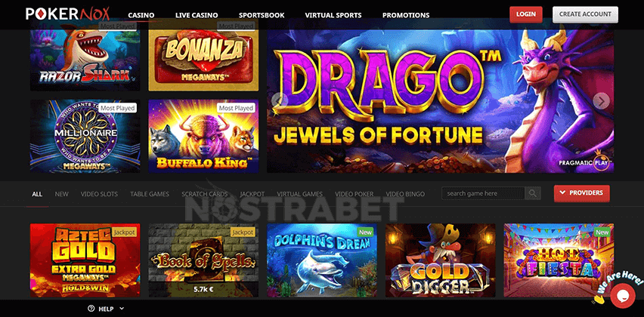Expand the Providers dropdown
The image size is (644, 317).
[581, 193]
